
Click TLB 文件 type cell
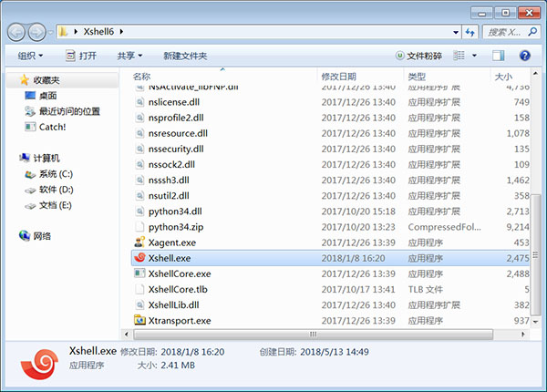coord(425,290)
